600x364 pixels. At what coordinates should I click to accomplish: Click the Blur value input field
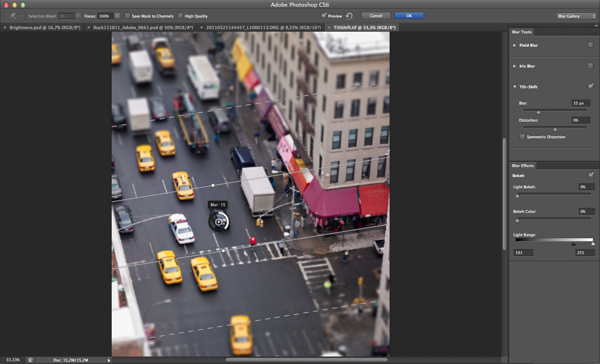(x=581, y=103)
